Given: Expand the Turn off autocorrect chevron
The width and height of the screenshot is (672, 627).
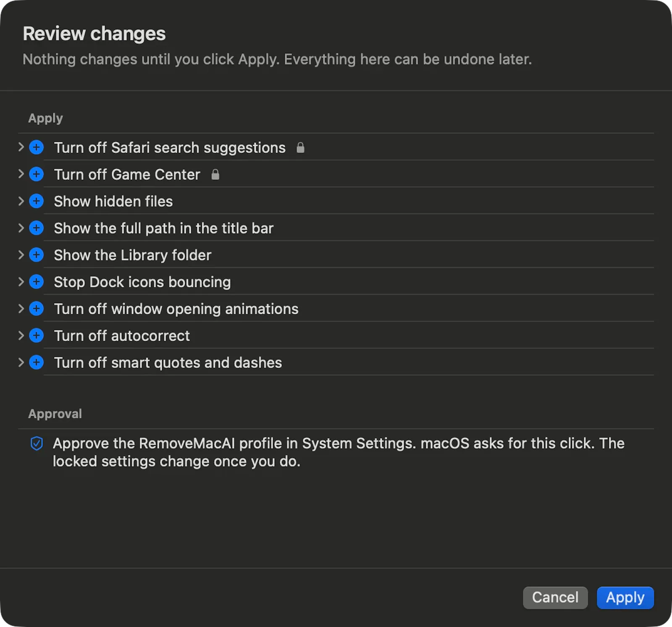Looking at the screenshot, I should [21, 335].
